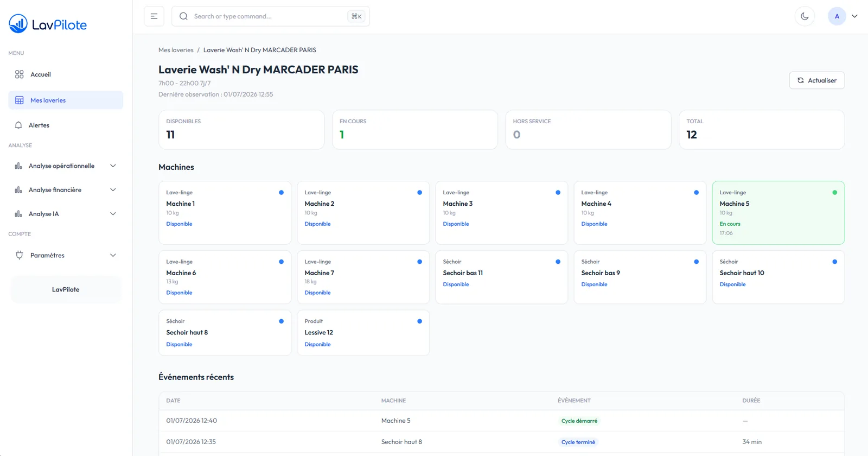This screenshot has width=868, height=456.
Task: Click the ÉVÉNEMENT column header
Action: 574,401
